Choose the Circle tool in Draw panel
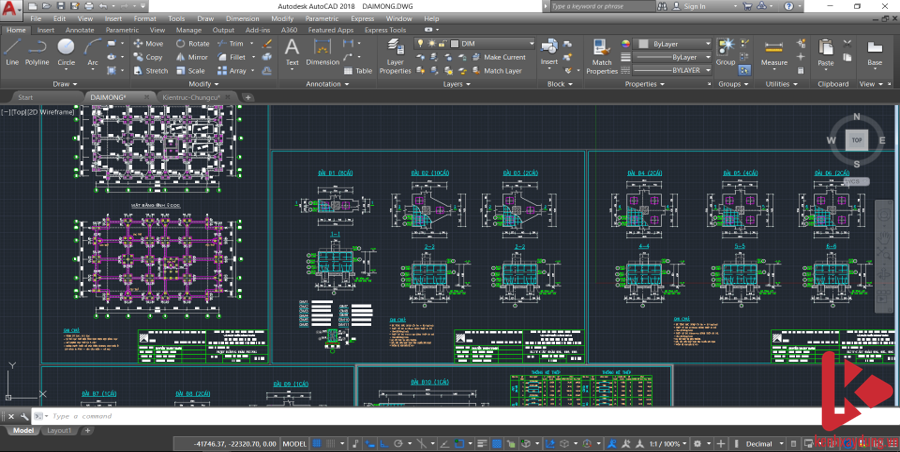 66,51
